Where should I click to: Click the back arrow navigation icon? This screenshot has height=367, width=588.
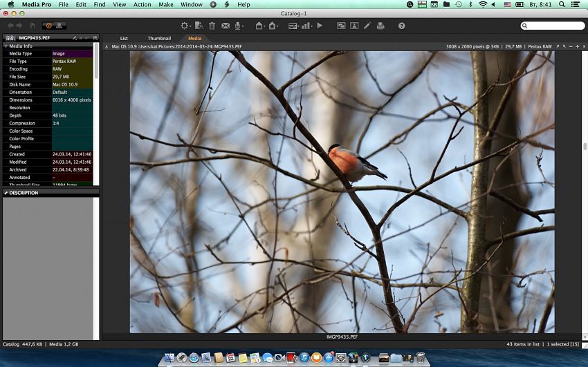(x=10, y=26)
